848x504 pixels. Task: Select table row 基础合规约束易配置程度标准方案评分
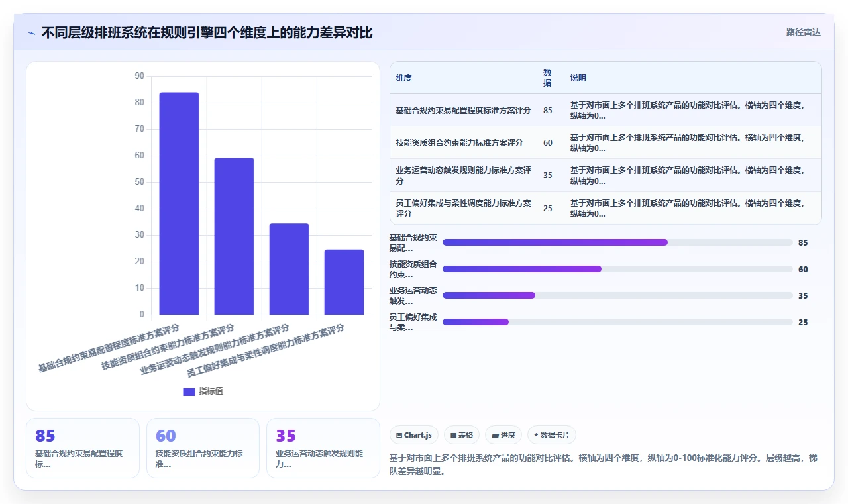606,110
